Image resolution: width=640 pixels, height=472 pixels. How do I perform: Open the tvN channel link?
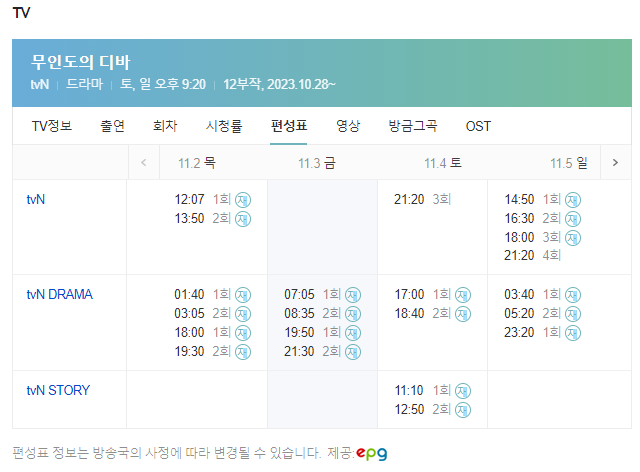(x=36, y=200)
